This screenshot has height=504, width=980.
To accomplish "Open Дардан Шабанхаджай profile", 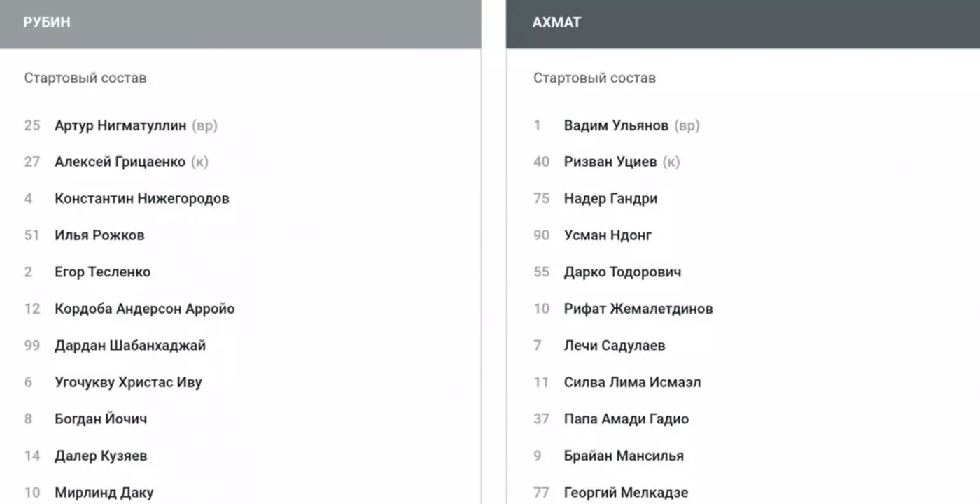I will (x=130, y=346).
